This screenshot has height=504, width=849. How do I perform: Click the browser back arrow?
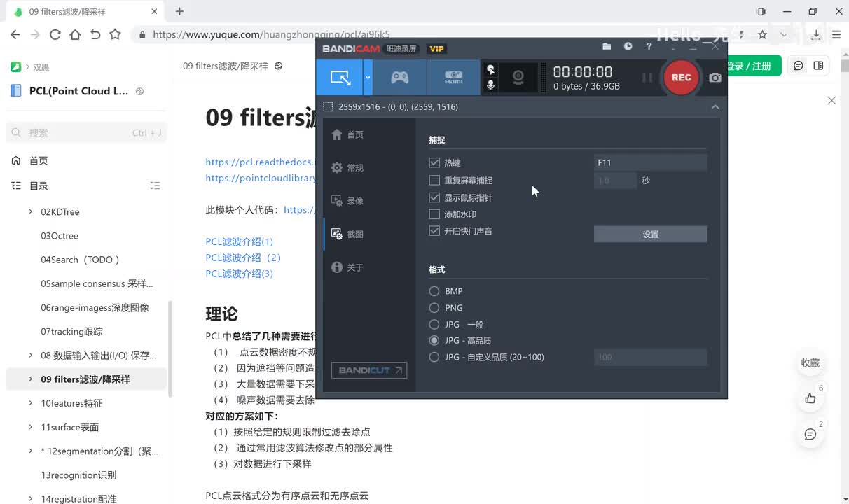[x=15, y=34]
